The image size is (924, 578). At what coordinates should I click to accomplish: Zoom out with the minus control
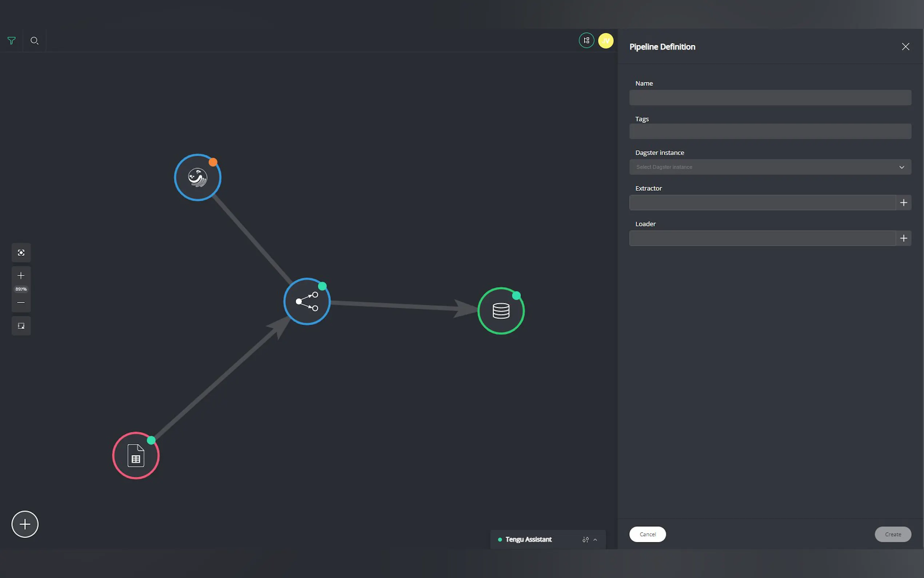tap(21, 302)
